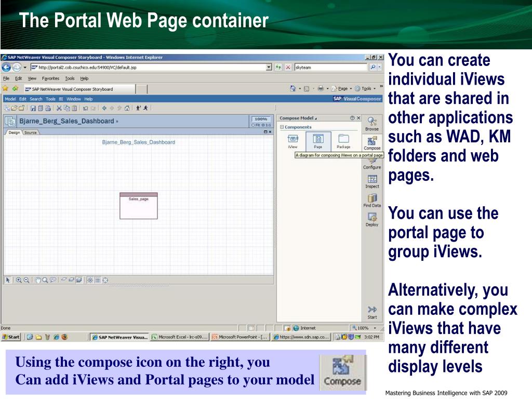Viewport: 532px width, 399px height.
Task: Click the SAP NetWeaver browser tab
Action: pyautogui.click(x=79, y=89)
